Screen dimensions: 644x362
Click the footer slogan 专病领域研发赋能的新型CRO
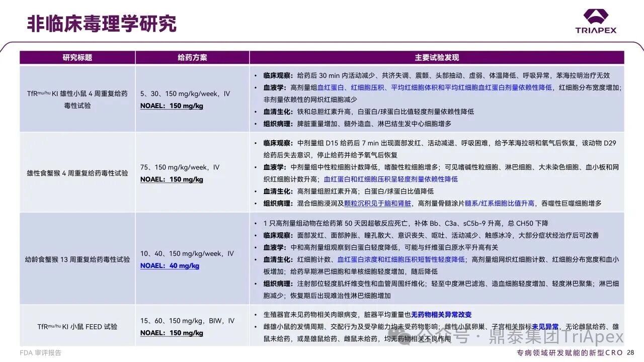[x=570, y=353]
